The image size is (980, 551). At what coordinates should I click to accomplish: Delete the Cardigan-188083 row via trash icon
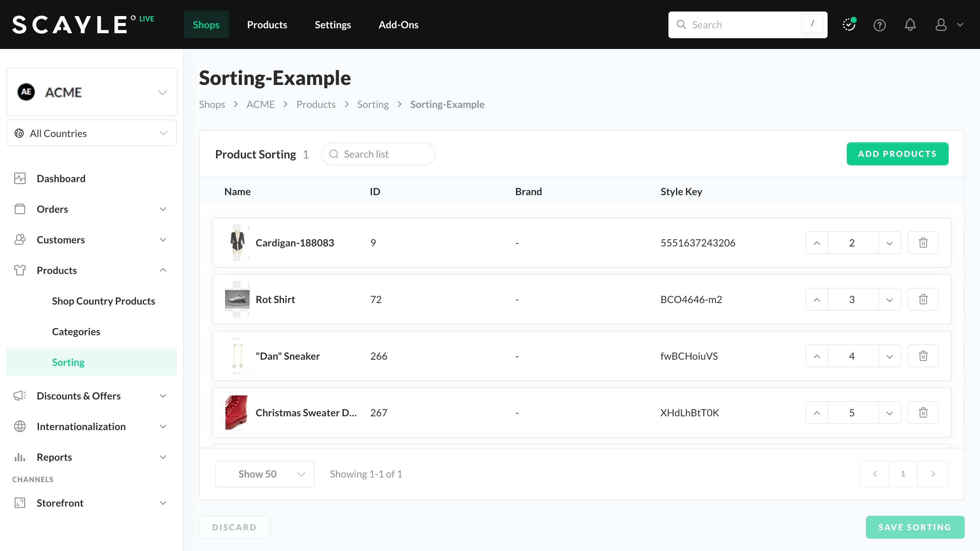pos(923,243)
